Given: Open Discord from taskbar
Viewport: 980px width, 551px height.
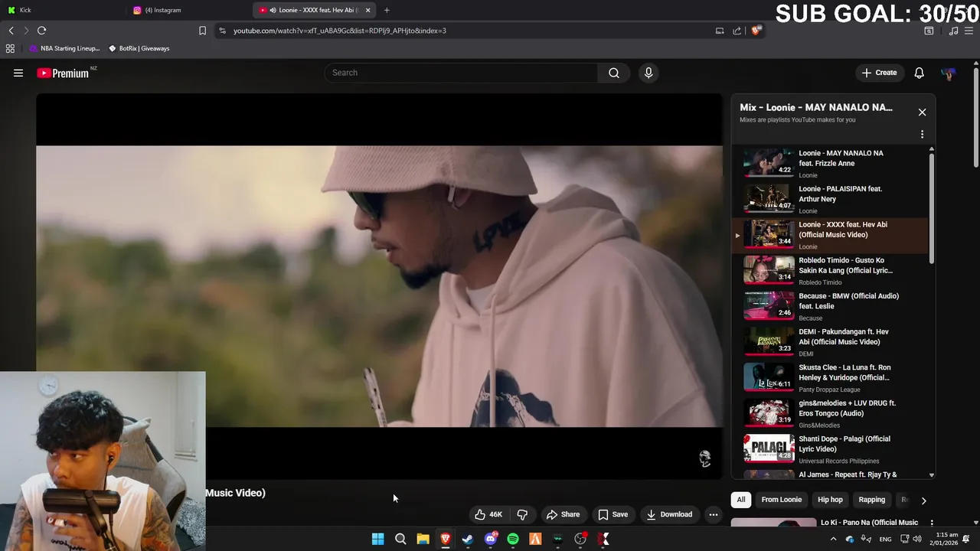Looking at the screenshot, I should [491, 540].
